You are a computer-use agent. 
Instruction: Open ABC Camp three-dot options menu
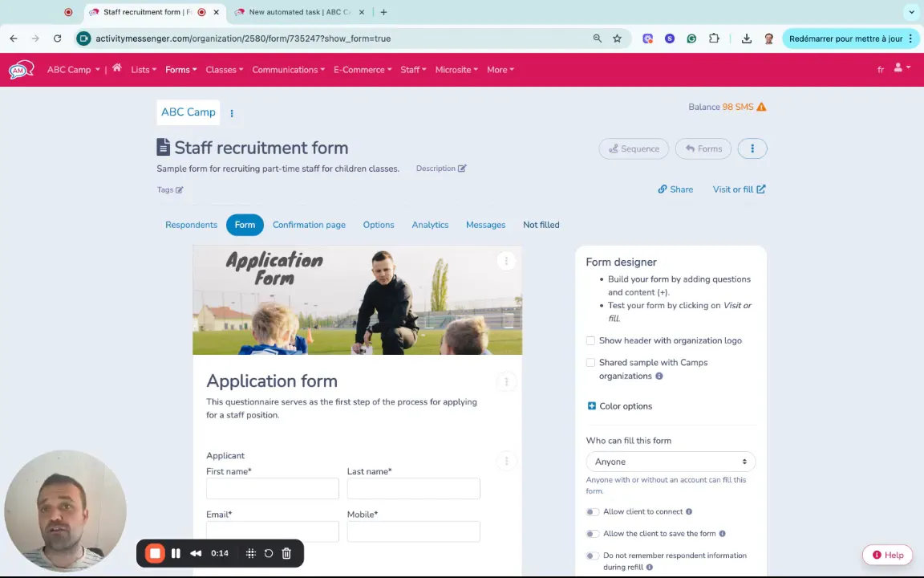[x=232, y=113]
